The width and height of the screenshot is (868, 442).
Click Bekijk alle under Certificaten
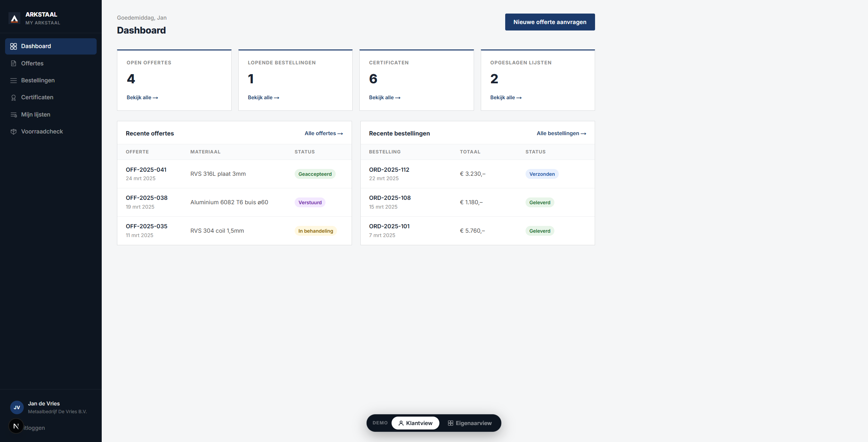coord(384,98)
